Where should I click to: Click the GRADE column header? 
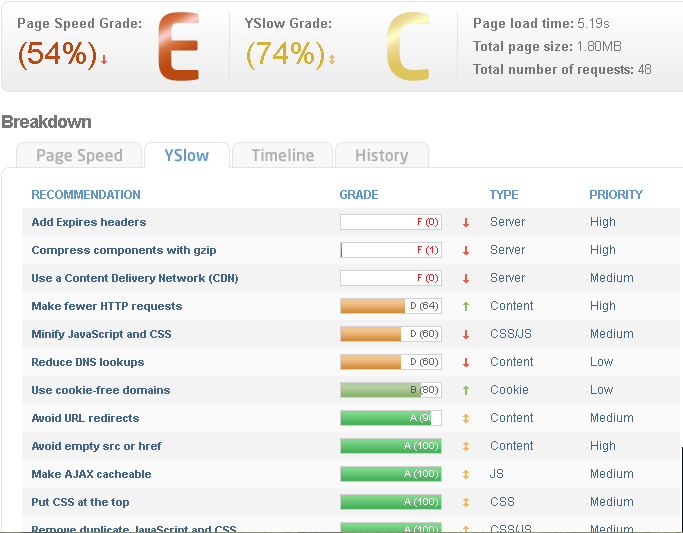359,195
